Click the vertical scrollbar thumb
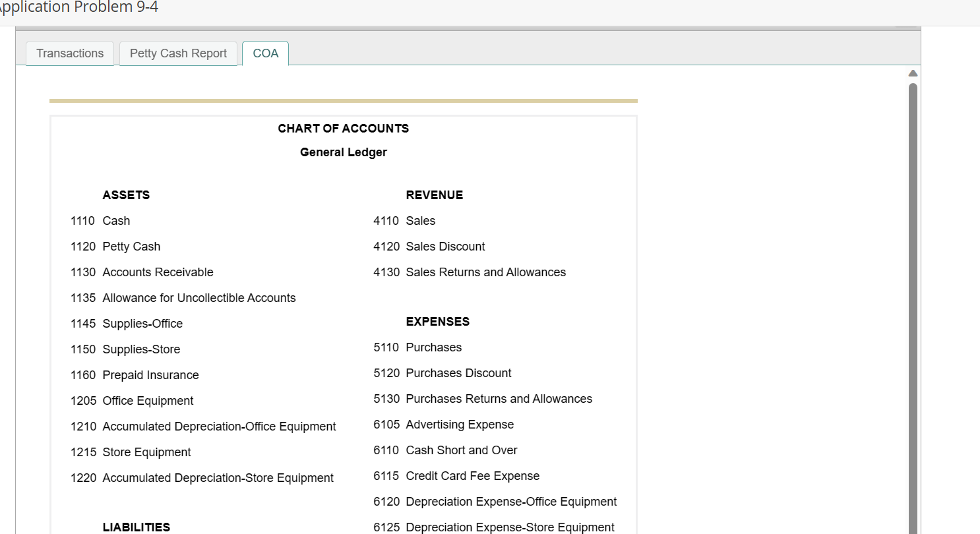The image size is (980, 534). [913, 308]
